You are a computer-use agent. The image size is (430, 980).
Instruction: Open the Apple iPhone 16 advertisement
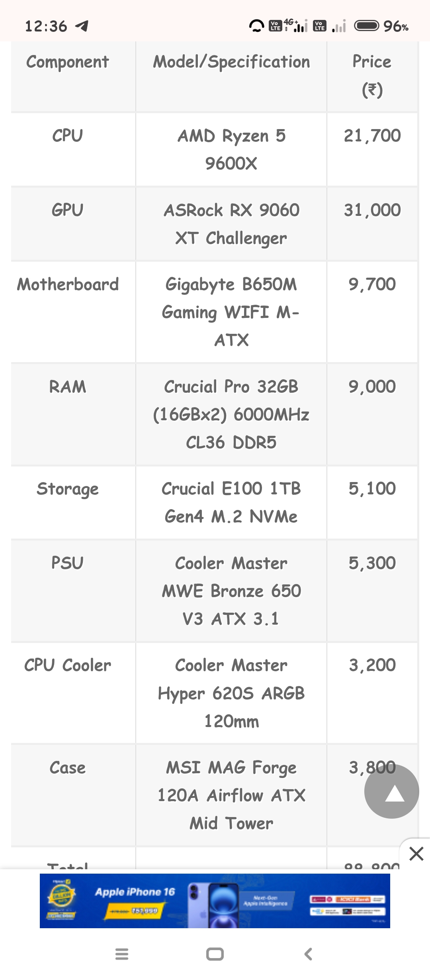pyautogui.click(x=215, y=901)
